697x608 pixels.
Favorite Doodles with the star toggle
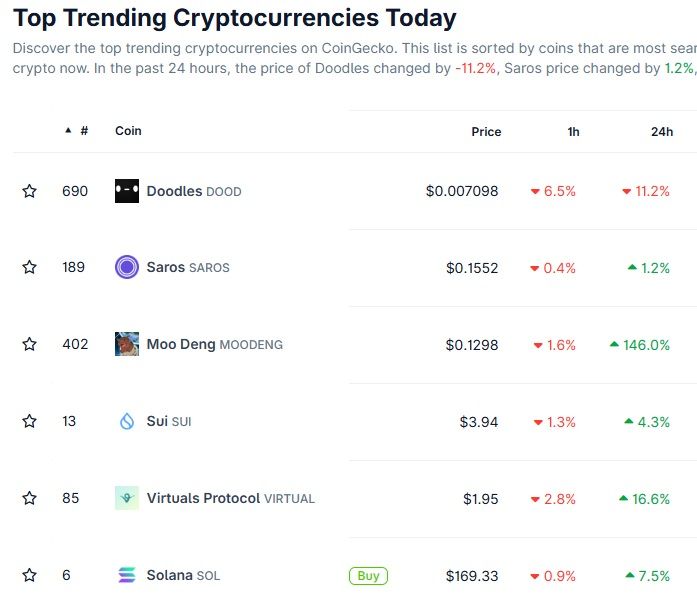[x=30, y=191]
